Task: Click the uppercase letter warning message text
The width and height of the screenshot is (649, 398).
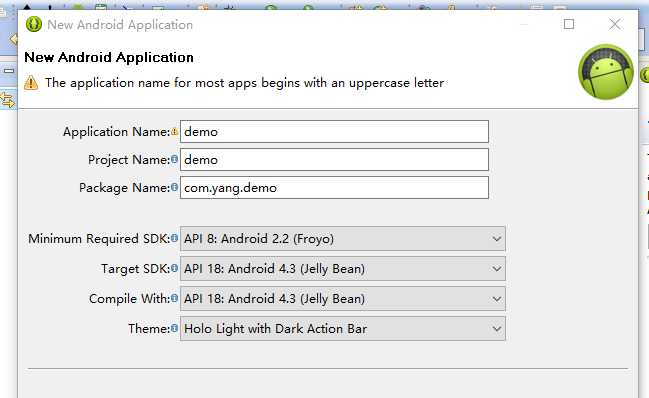Action: (x=245, y=83)
